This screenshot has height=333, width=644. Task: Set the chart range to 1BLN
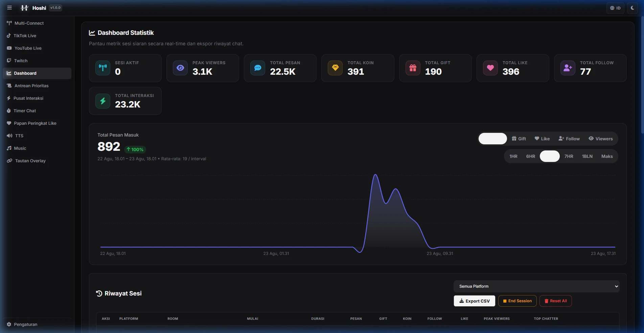(587, 156)
